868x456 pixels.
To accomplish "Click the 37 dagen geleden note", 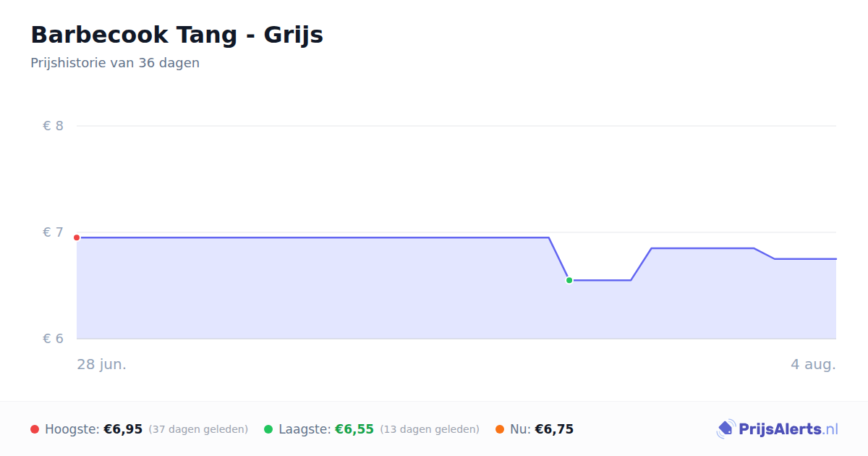I will (x=198, y=429).
